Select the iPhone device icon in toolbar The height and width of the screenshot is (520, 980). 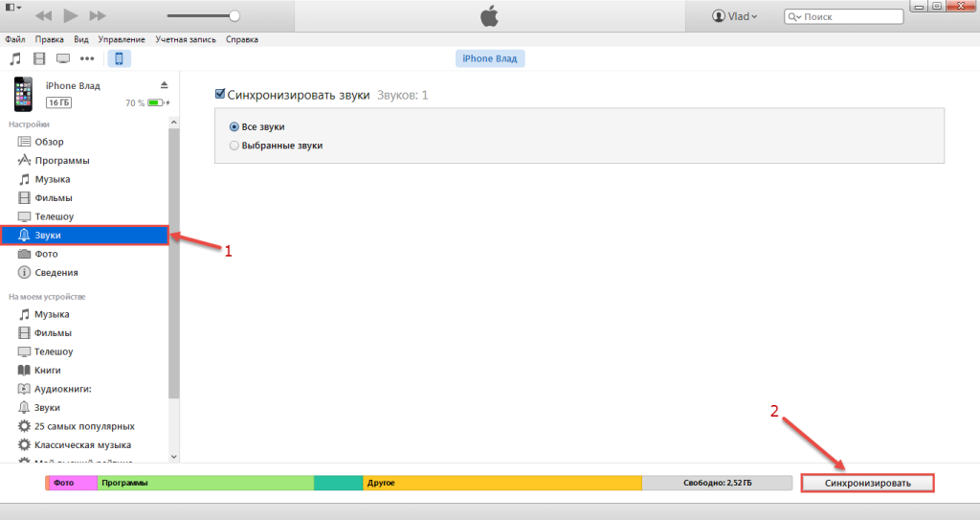coord(119,58)
